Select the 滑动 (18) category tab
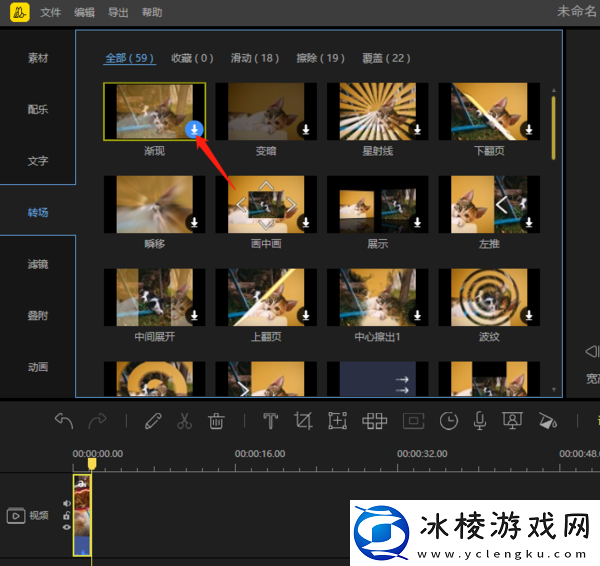 click(x=255, y=58)
